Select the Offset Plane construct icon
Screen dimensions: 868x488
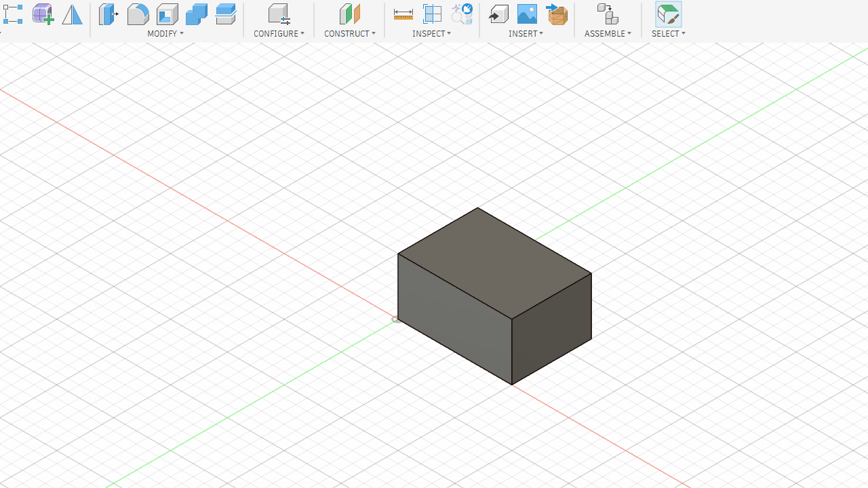[x=349, y=14]
